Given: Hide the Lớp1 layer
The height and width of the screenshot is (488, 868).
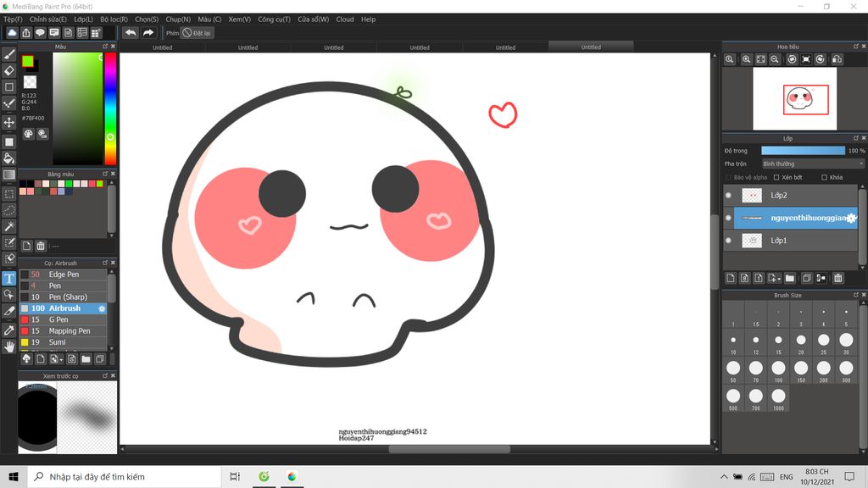Looking at the screenshot, I should pyautogui.click(x=728, y=241).
